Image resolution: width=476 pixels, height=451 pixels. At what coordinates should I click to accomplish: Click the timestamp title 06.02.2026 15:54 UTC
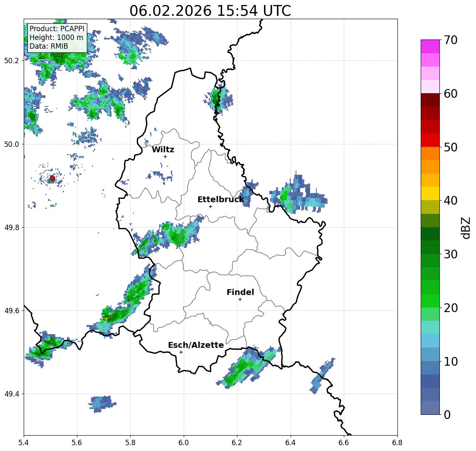(210, 11)
